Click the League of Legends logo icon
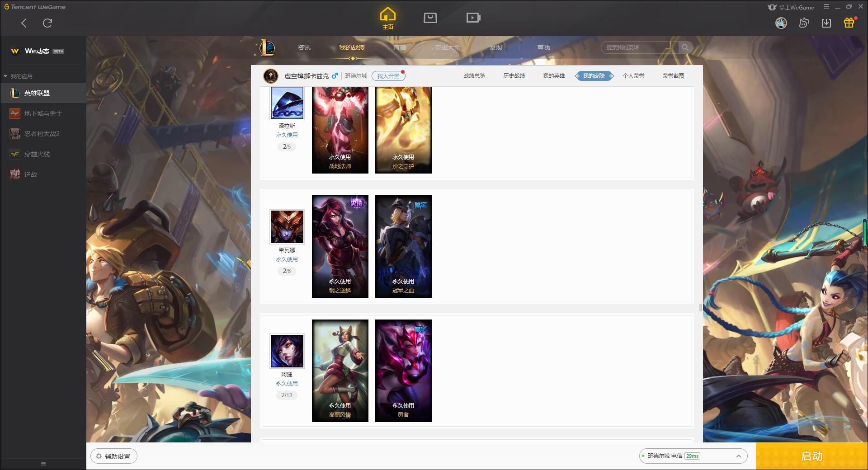The image size is (868, 470). [x=267, y=47]
